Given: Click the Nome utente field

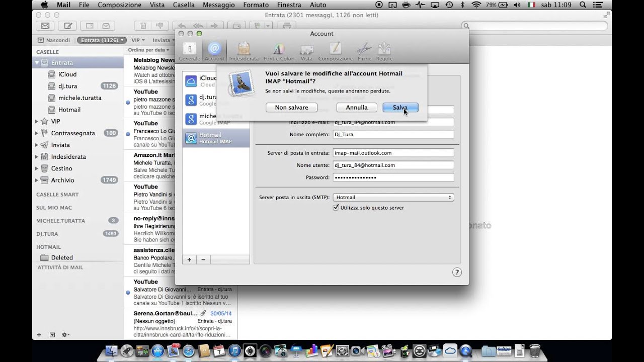Looking at the screenshot, I should [x=393, y=165].
